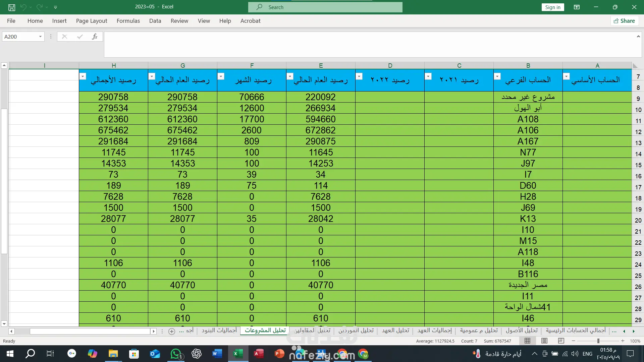Click the Sign in button
The width and height of the screenshot is (644, 362).
coord(552,7)
